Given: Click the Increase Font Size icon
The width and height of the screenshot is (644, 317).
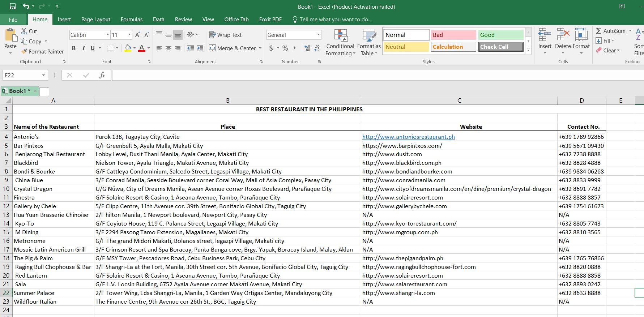Looking at the screenshot, I should (137, 35).
